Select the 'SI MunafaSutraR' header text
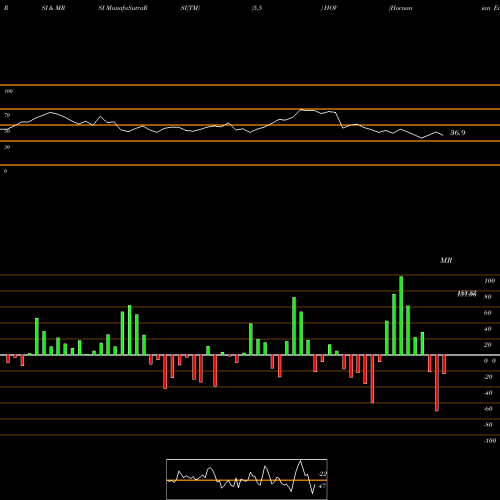This screenshot has width=500, height=500. click(123, 8)
